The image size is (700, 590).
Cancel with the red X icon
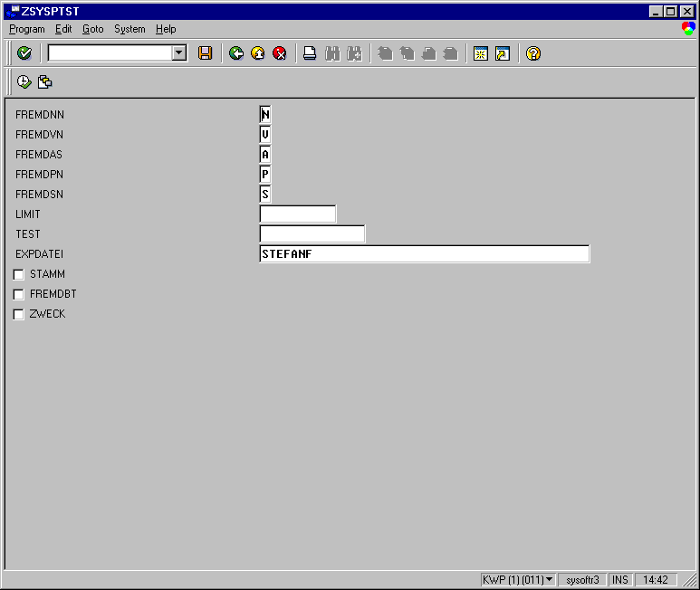[x=280, y=53]
